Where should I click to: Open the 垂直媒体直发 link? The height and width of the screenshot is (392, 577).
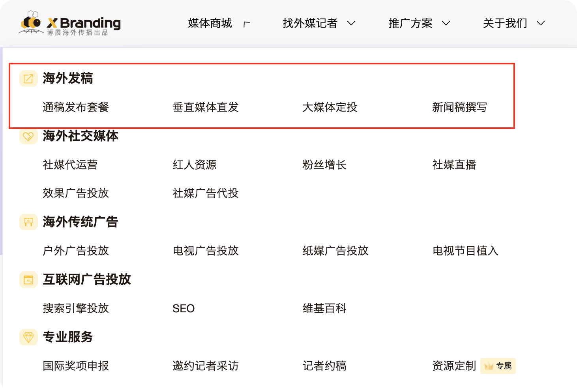point(206,107)
